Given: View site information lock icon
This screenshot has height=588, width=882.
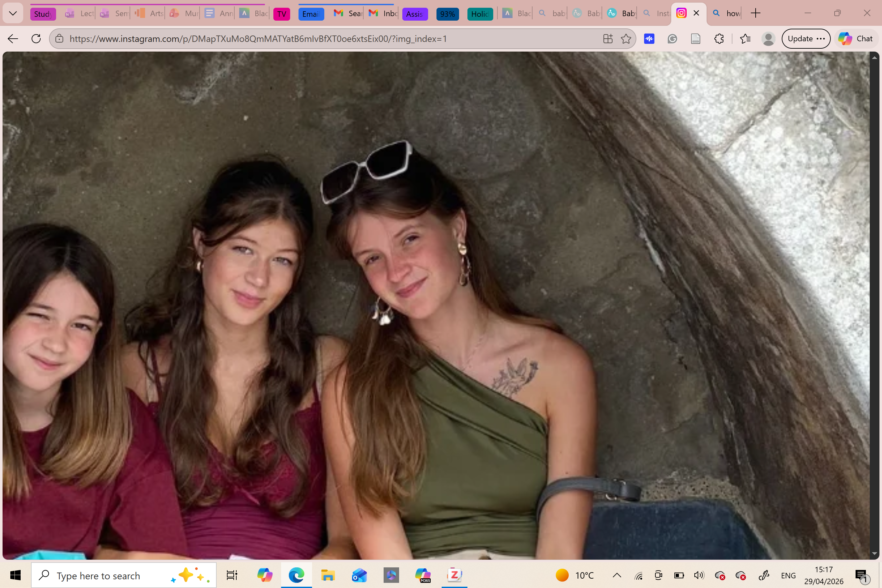Looking at the screenshot, I should pos(59,39).
